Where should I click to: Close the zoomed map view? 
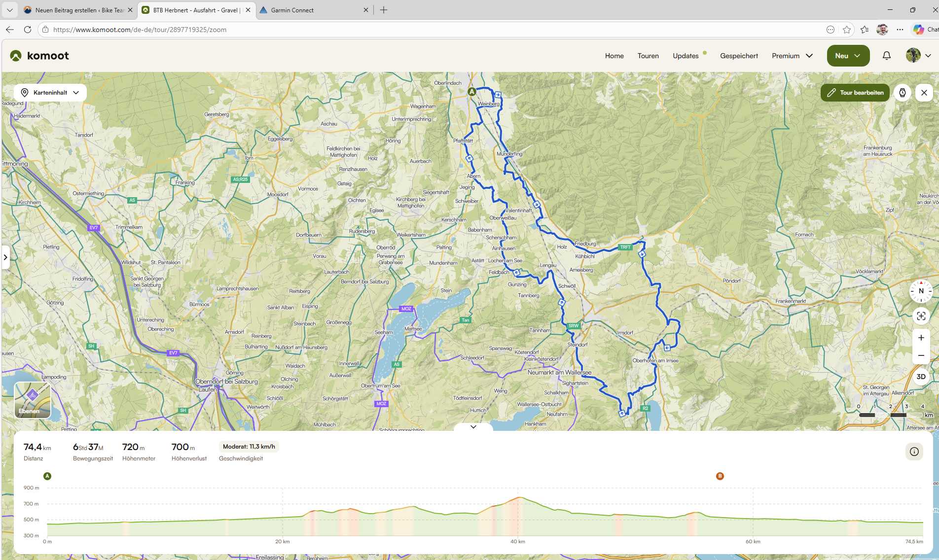pos(924,93)
